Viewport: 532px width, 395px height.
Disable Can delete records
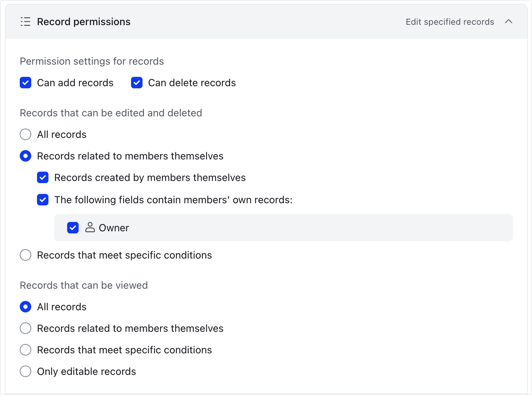point(137,83)
